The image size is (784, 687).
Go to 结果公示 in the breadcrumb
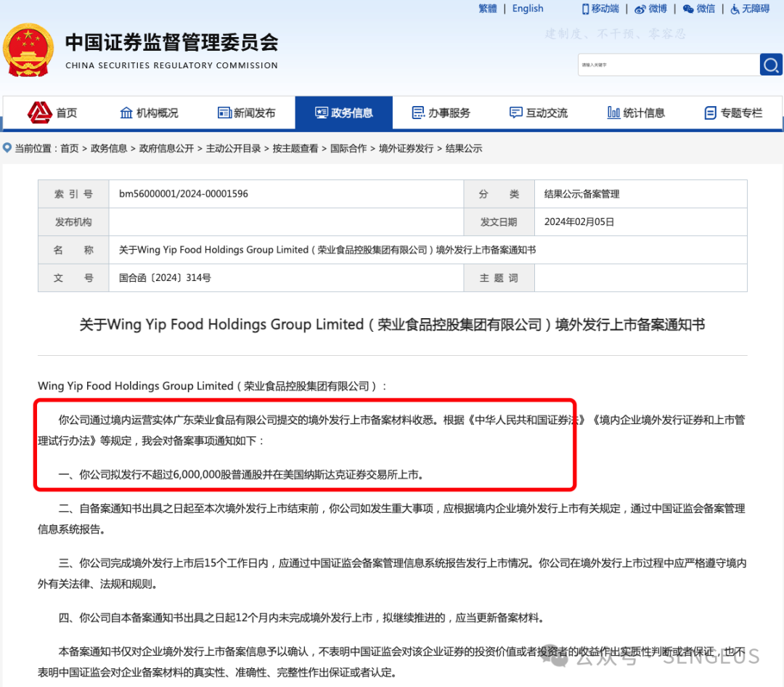click(463, 148)
